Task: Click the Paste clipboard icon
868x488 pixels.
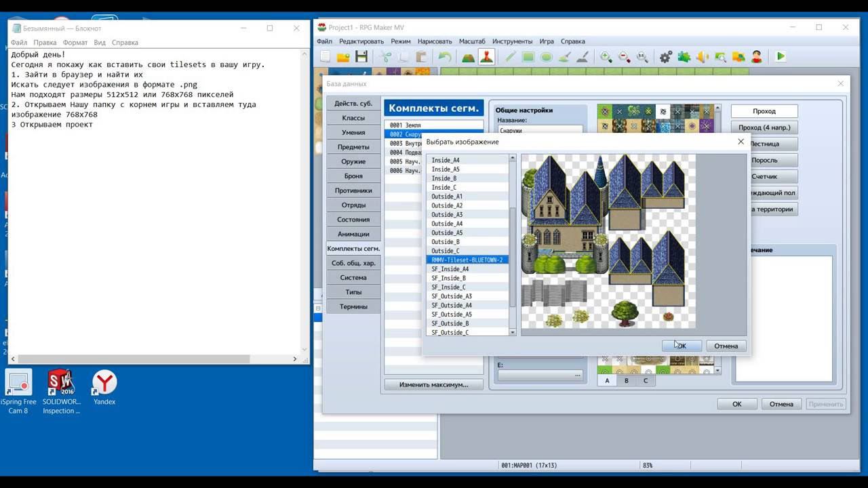Action: tap(421, 57)
